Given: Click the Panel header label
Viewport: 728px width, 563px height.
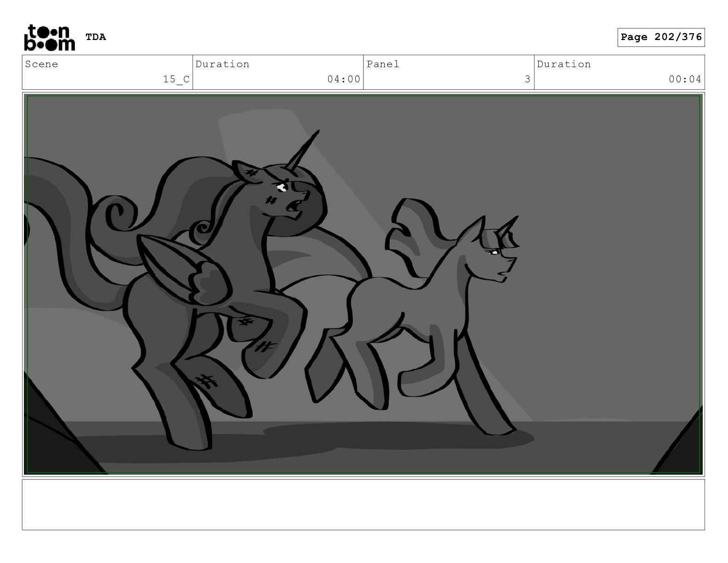Looking at the screenshot, I should [383, 64].
